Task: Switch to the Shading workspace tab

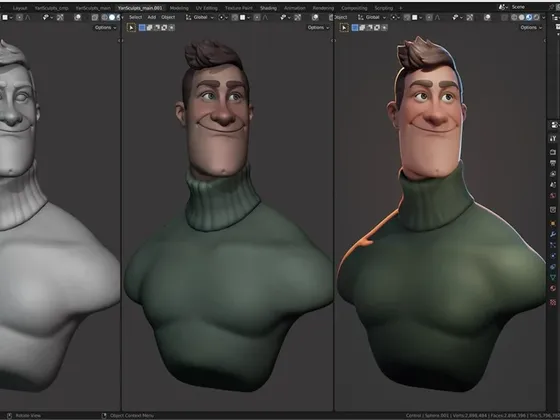Action: [x=268, y=8]
